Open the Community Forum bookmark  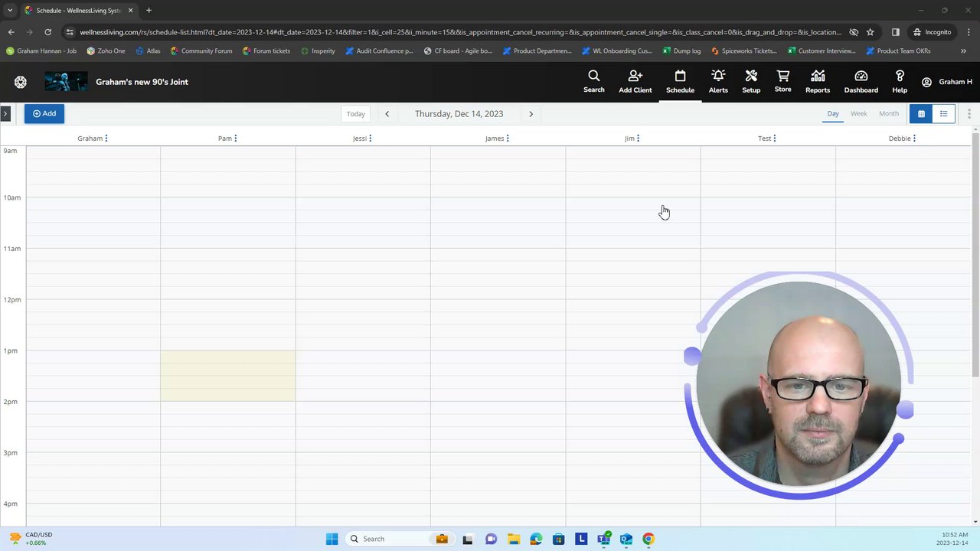coord(201,51)
